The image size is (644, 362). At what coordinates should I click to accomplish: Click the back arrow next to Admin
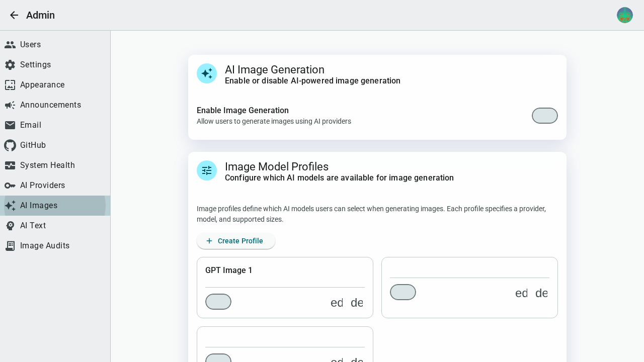click(14, 15)
